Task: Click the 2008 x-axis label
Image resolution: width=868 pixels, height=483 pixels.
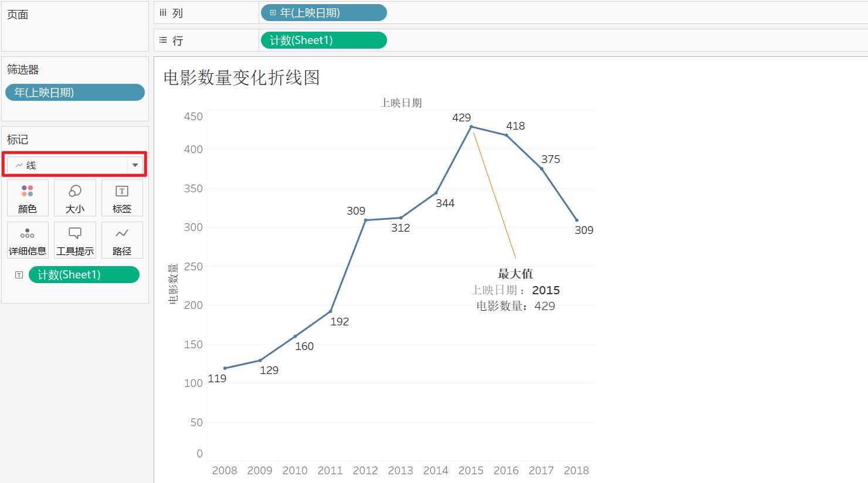Action: (225, 471)
